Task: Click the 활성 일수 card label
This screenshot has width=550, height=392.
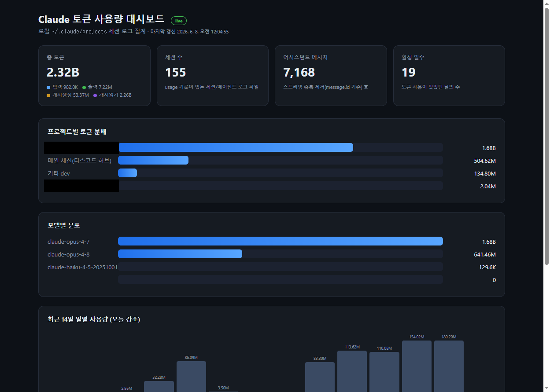Action: pyautogui.click(x=413, y=57)
